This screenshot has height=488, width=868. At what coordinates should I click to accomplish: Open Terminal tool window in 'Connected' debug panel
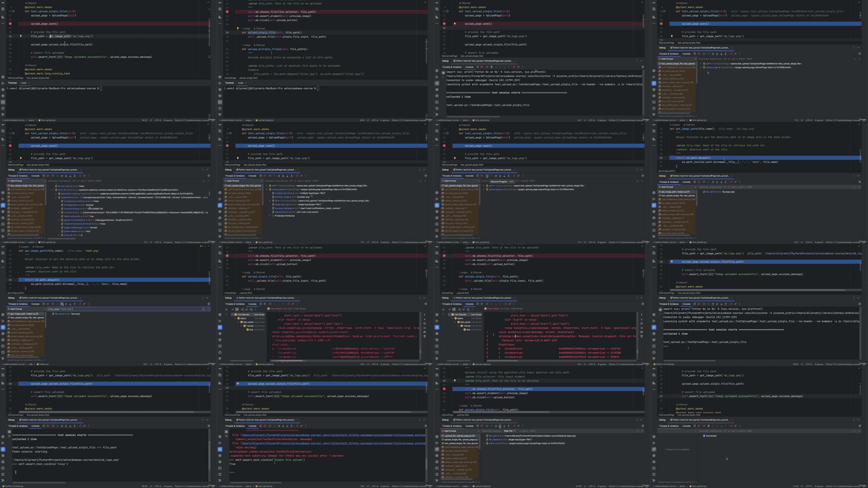pos(654,468)
